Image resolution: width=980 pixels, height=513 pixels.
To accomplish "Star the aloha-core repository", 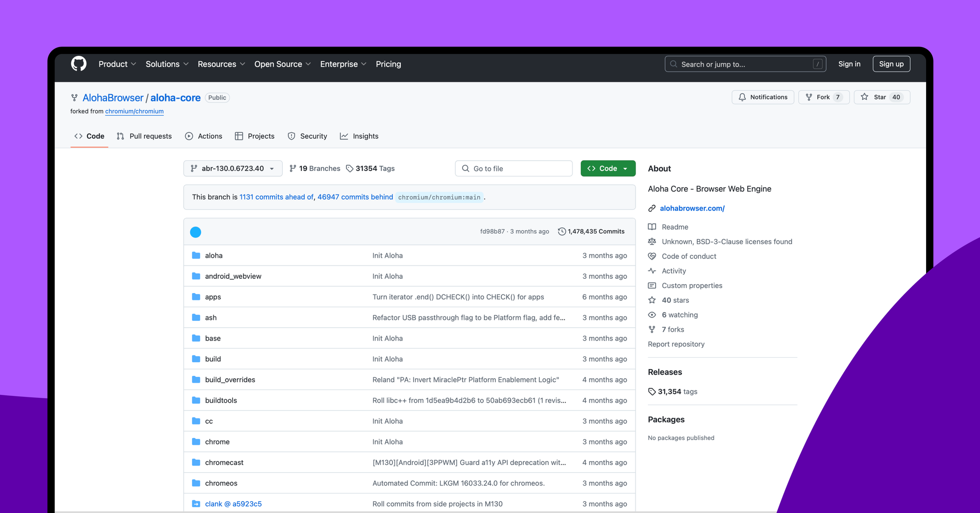I will coord(881,97).
